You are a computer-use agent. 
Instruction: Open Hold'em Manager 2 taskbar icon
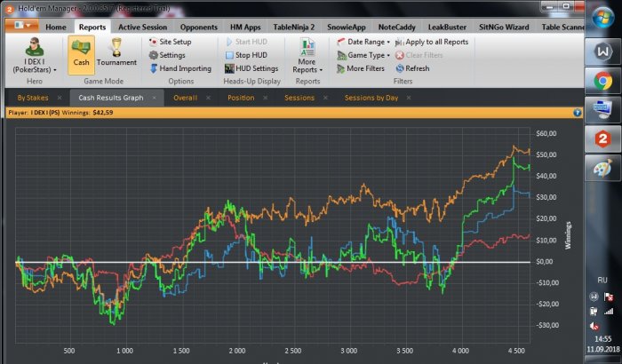[x=602, y=139]
